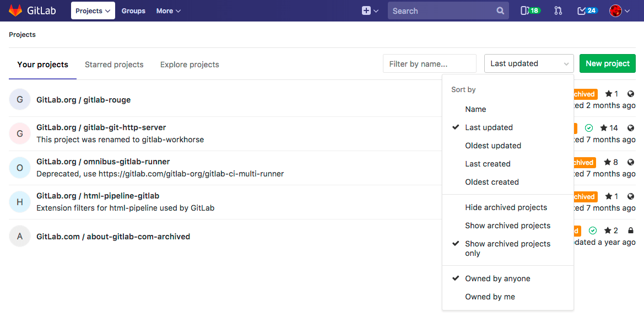Click the pipeline status check on about-gitlab-com-archived
Image resolution: width=644 pixels, height=316 pixels.
tap(592, 231)
